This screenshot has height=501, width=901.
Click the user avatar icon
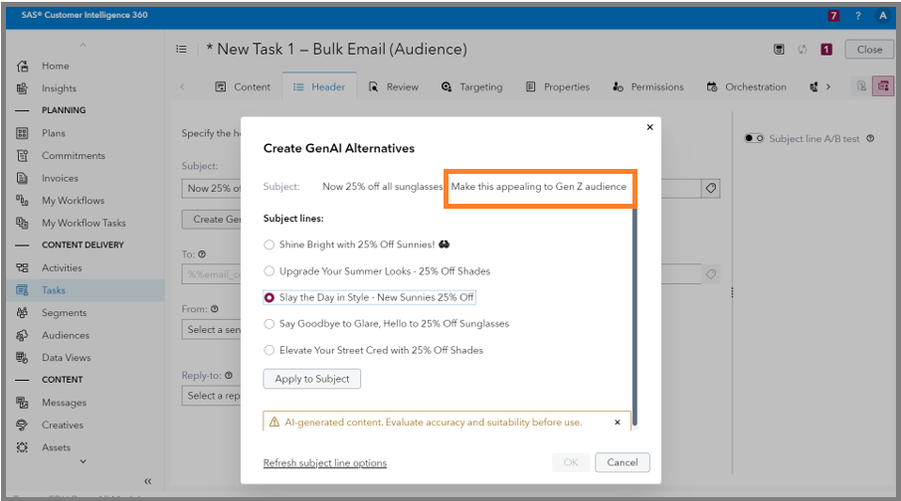[x=882, y=16]
